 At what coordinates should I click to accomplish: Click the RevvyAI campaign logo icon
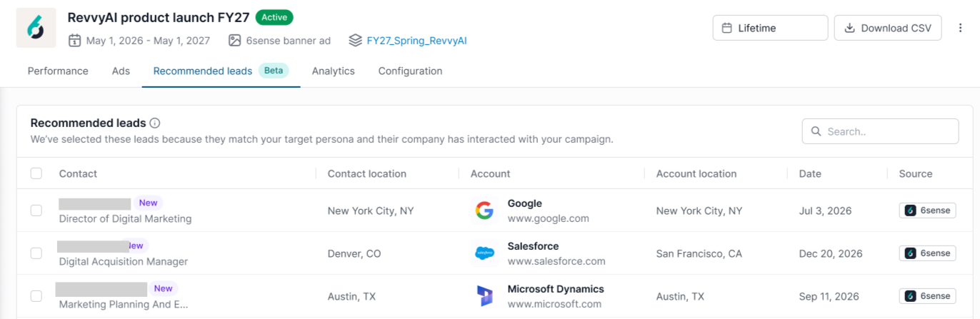pyautogui.click(x=36, y=28)
